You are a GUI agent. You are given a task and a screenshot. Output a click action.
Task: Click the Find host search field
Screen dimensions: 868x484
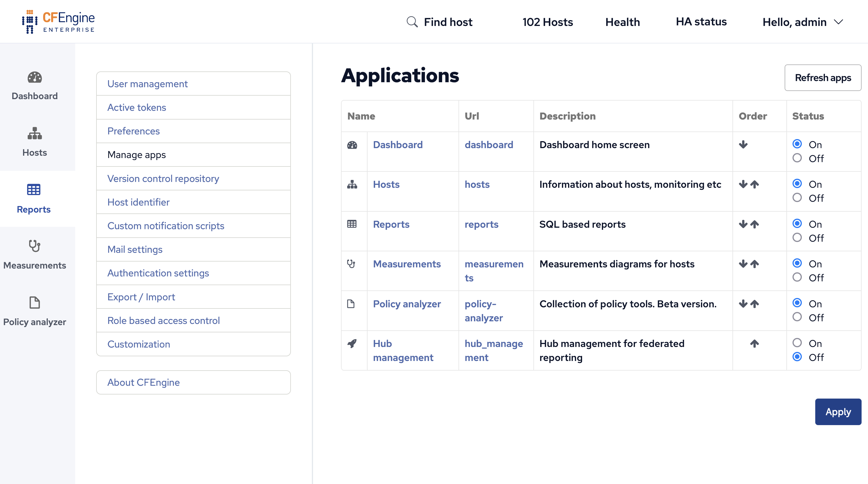coord(448,22)
